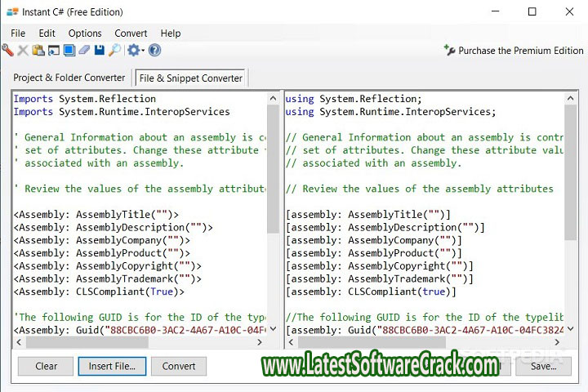Click VB line '<Assembly: AssemblyTrademark("")>'
Image resolution: width=588 pixels, height=392 pixels.
[x=108, y=278]
